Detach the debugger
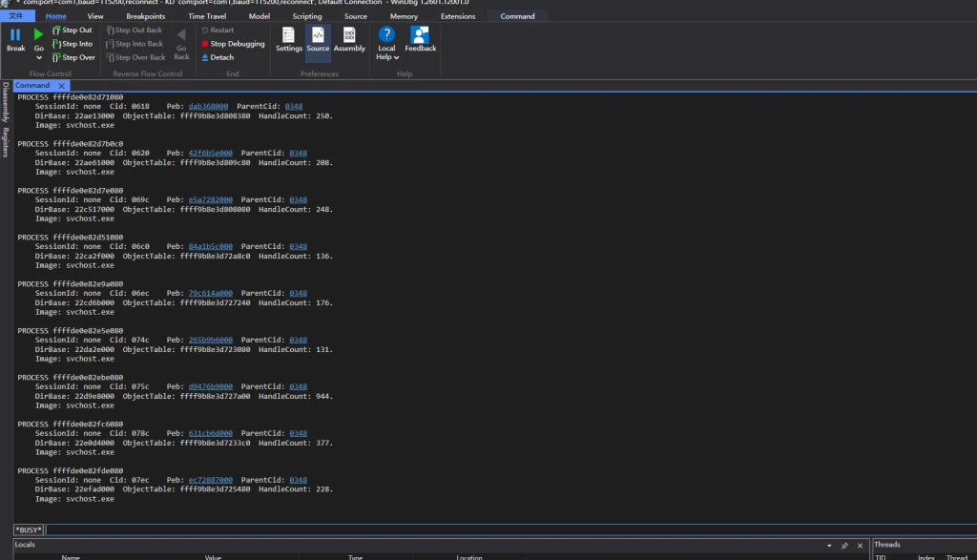977x560 pixels. [218, 57]
